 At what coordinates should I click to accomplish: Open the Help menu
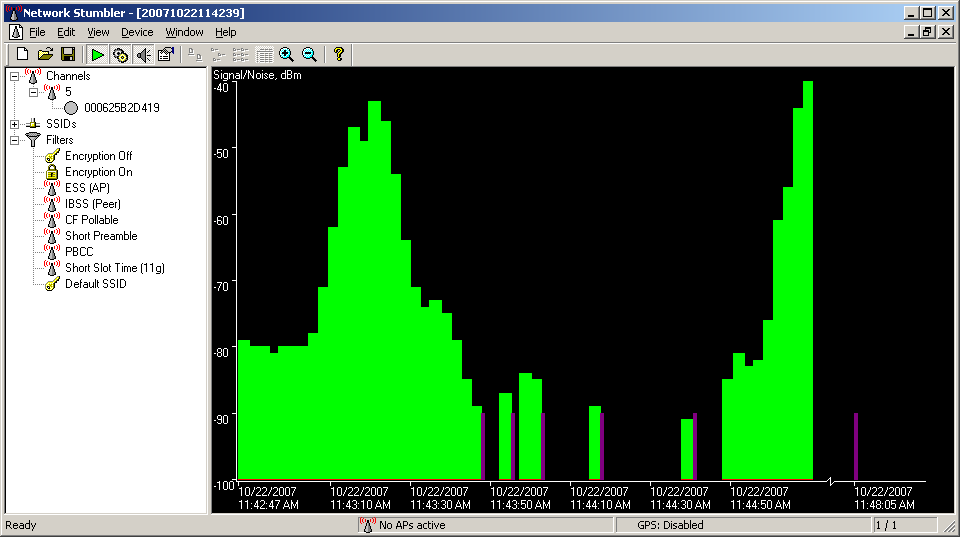[x=225, y=32]
